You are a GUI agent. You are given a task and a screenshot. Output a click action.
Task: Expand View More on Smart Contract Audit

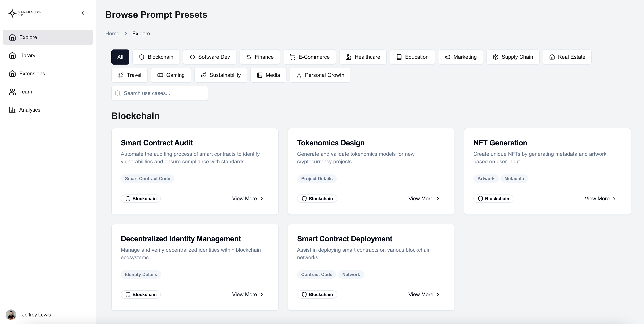247,198
